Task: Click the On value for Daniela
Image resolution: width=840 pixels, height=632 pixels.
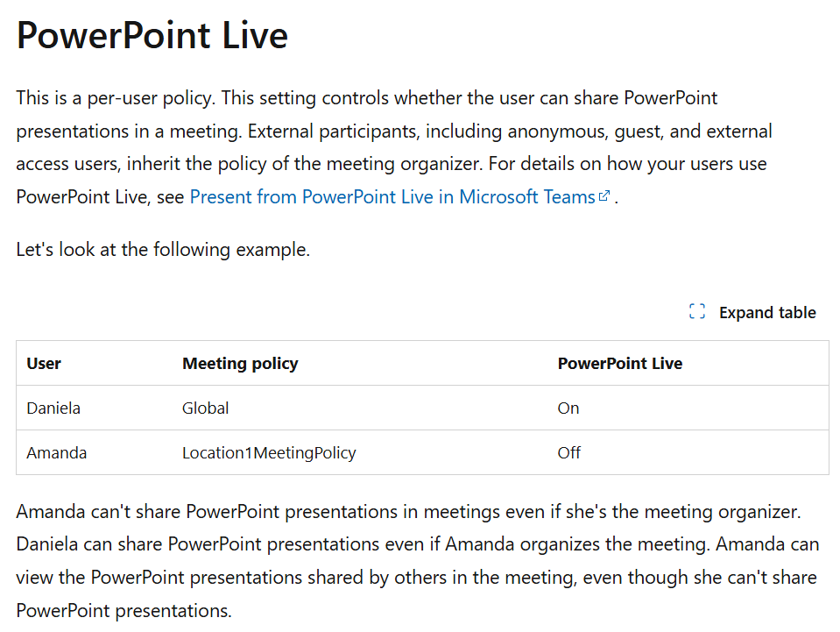Action: pos(568,408)
